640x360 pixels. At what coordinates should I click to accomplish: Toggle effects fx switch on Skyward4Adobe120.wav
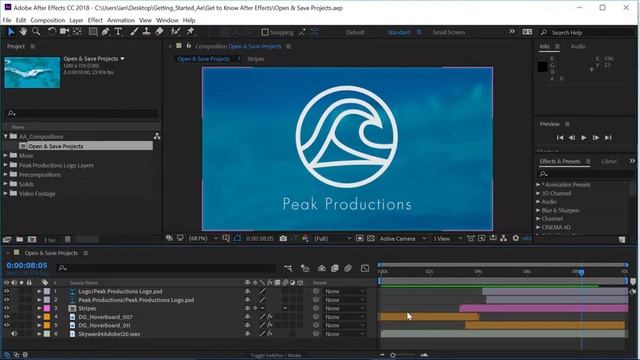269,334
